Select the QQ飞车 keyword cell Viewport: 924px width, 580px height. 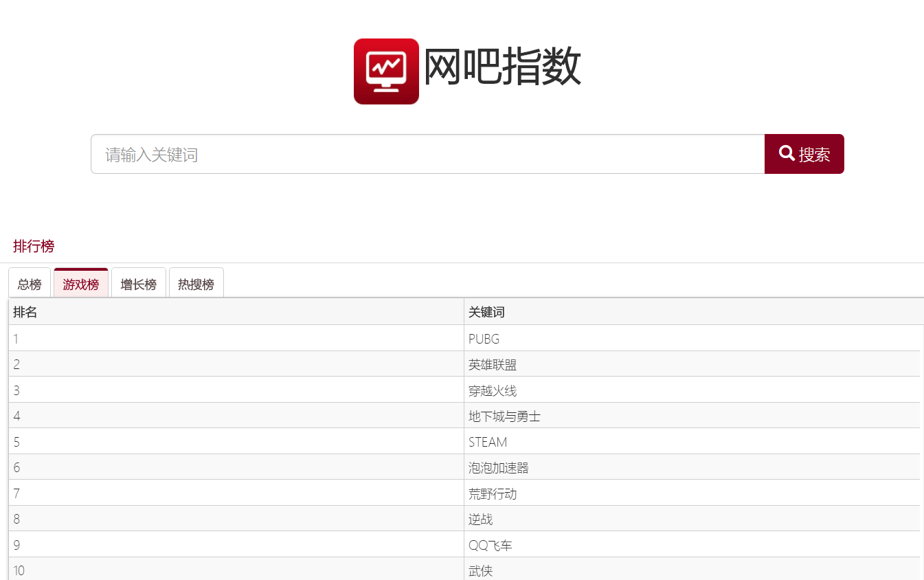point(692,544)
